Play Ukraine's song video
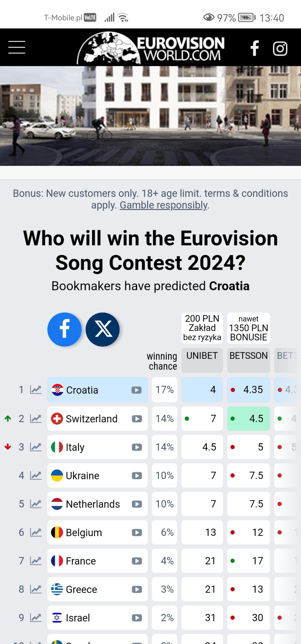Image resolution: width=301 pixels, height=644 pixels. pos(137,476)
